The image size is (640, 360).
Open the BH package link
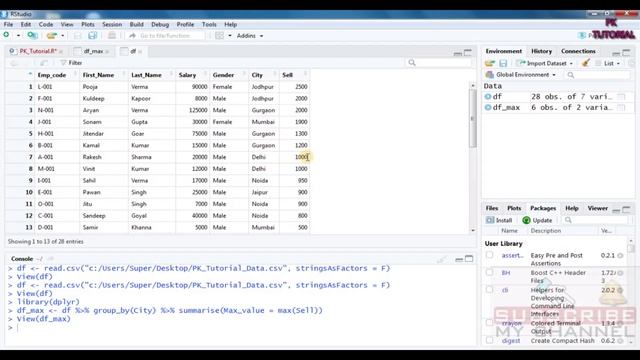(x=506, y=273)
